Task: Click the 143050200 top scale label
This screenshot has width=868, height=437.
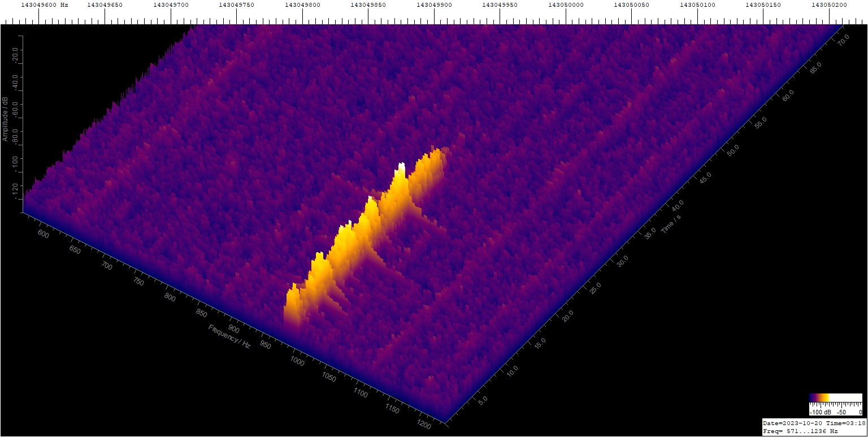Action: 829,5
